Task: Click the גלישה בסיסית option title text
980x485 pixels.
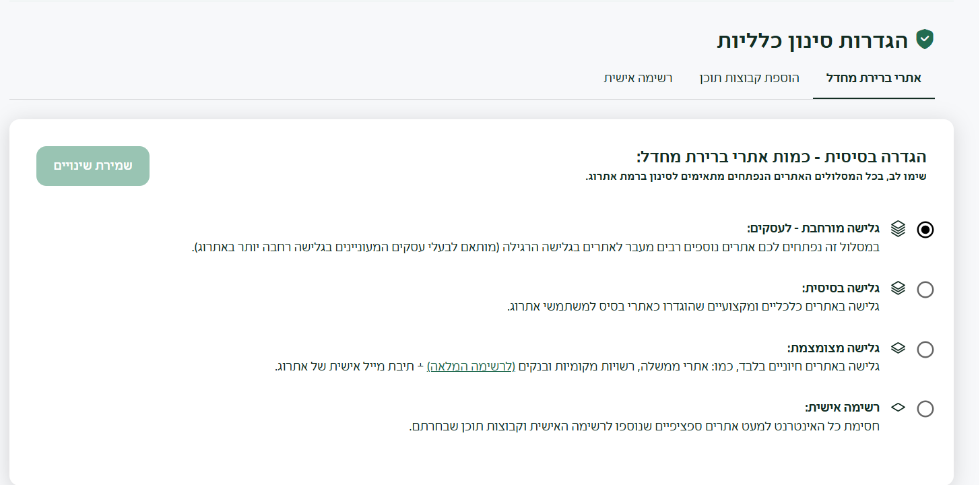Action: (841, 288)
